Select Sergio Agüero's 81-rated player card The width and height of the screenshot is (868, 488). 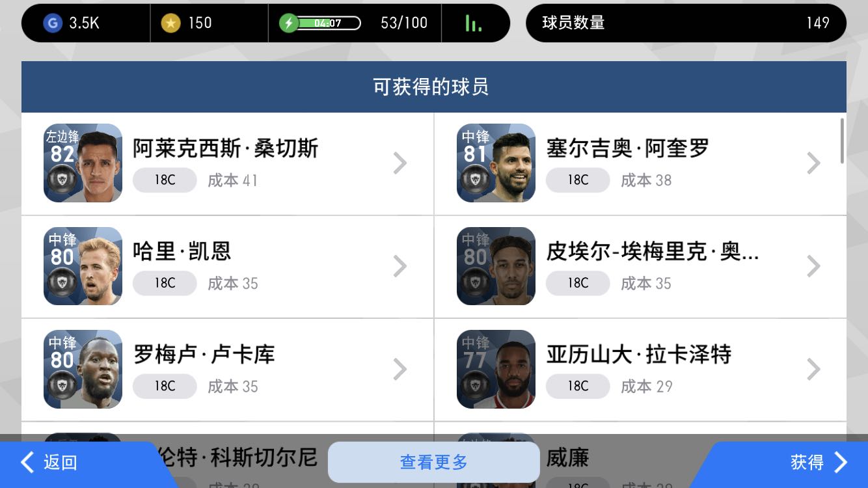coord(496,163)
